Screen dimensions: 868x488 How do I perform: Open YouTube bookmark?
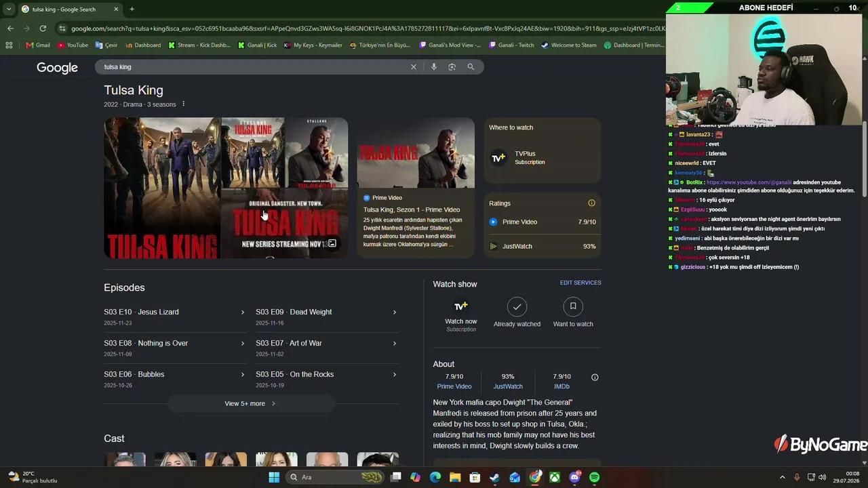pos(73,45)
